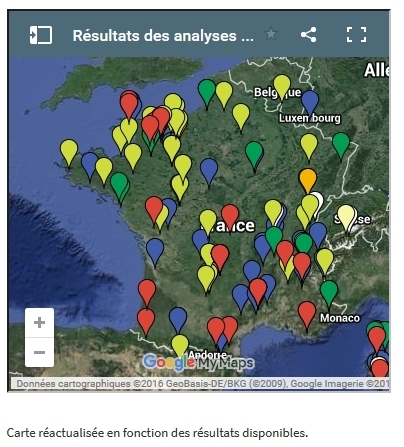Zoom in with the plus button
The width and height of the screenshot is (404, 447).
pos(39,323)
